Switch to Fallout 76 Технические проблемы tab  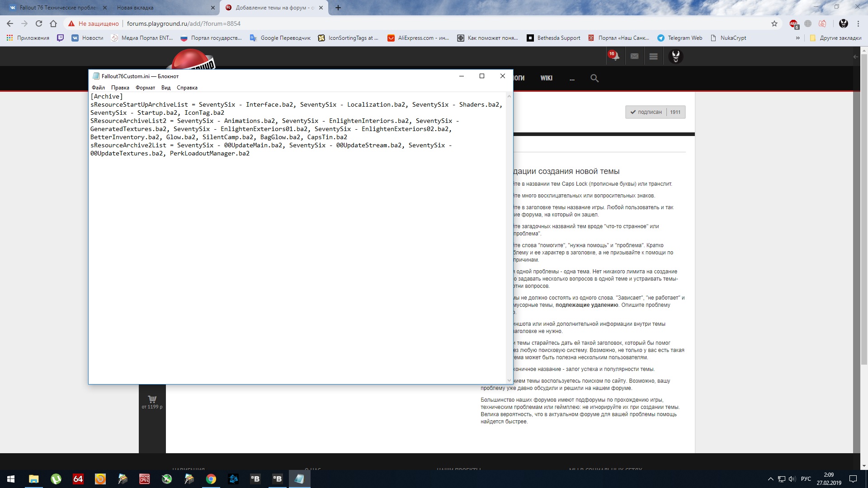[54, 8]
